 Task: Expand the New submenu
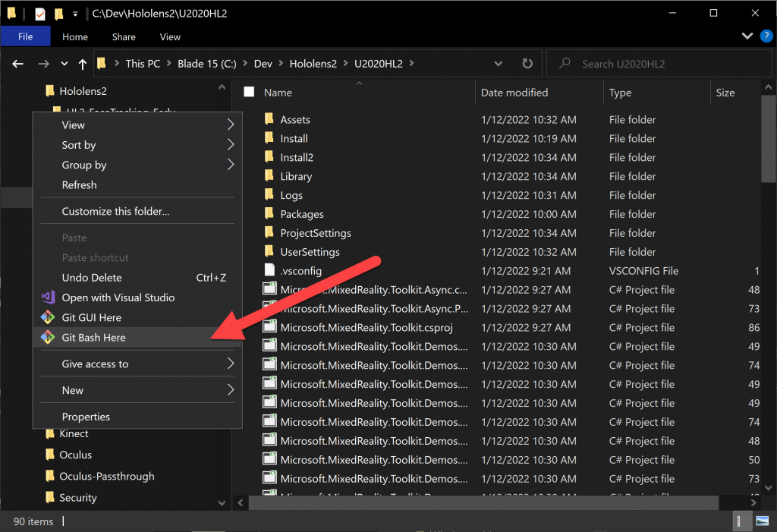(x=231, y=390)
